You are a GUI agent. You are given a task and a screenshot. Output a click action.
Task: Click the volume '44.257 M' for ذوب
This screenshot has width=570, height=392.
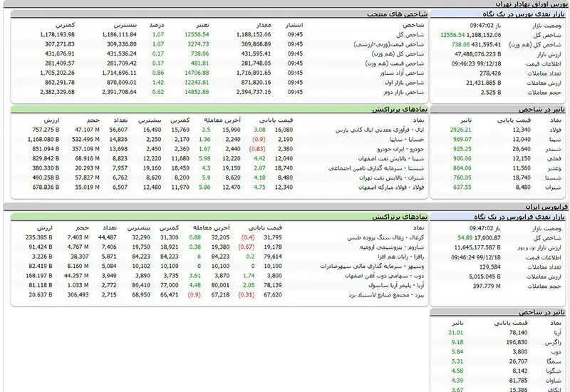(x=76, y=276)
